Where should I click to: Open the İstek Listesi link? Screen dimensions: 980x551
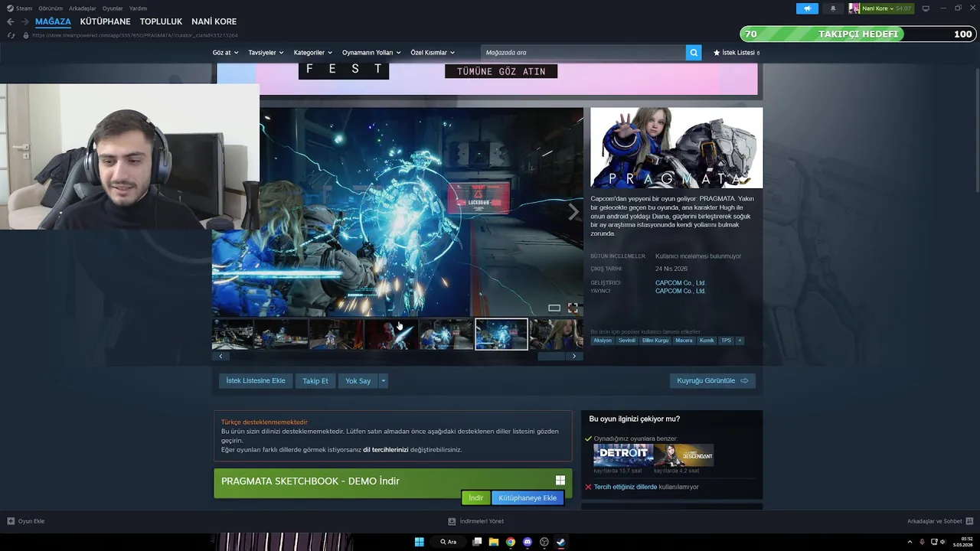point(736,53)
